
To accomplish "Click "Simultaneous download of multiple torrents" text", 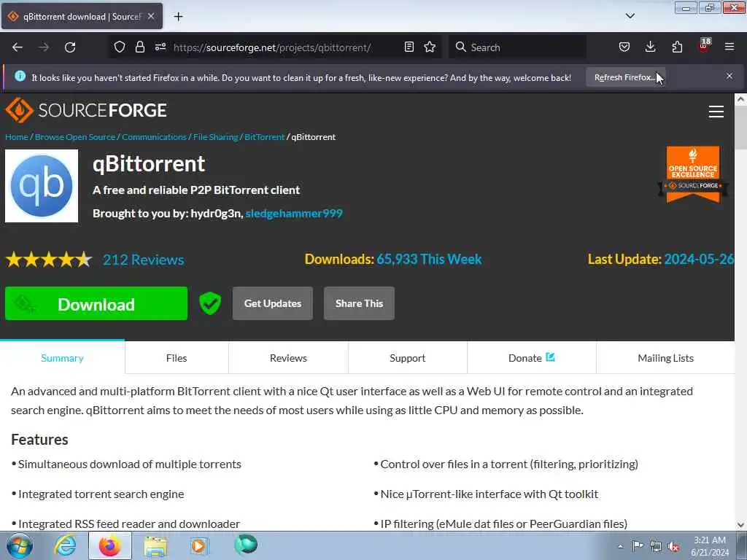I will click(130, 464).
